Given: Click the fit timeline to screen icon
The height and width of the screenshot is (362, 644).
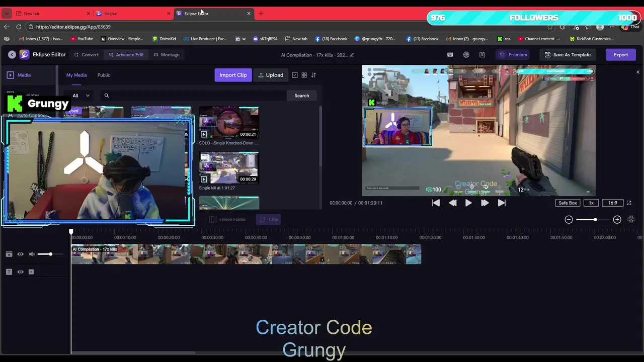Looking at the screenshot, I should pyautogui.click(x=631, y=219).
